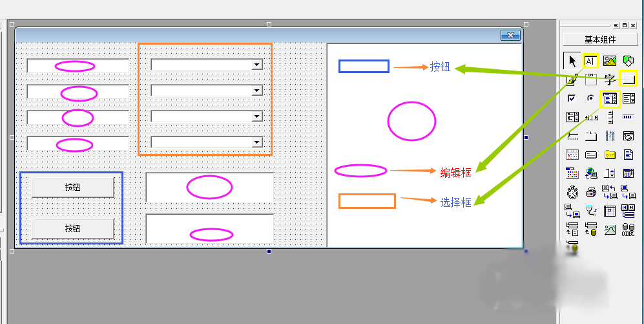Select the shape box component icon
The width and height of the screenshot is (644, 324).
point(628,61)
